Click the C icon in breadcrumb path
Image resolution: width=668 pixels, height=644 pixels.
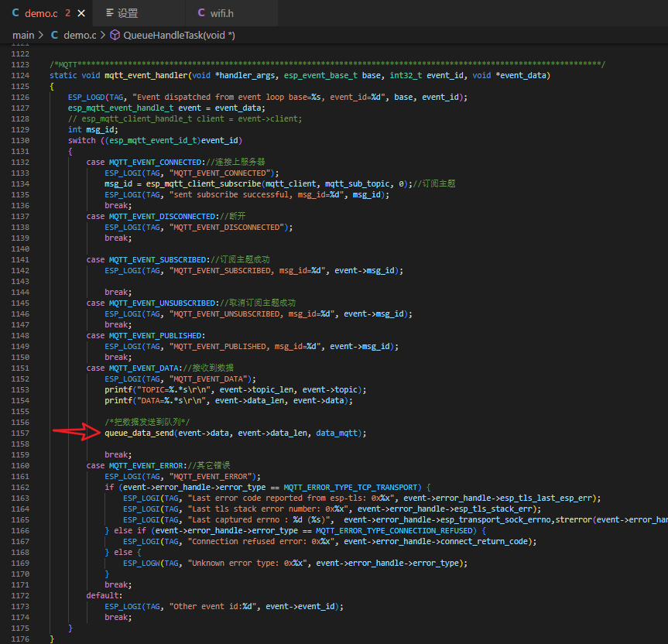pos(54,35)
